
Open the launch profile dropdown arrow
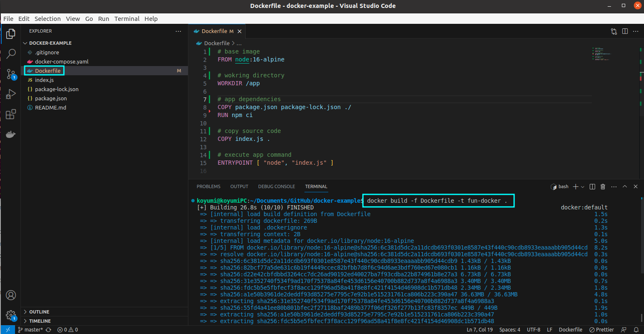coord(582,186)
